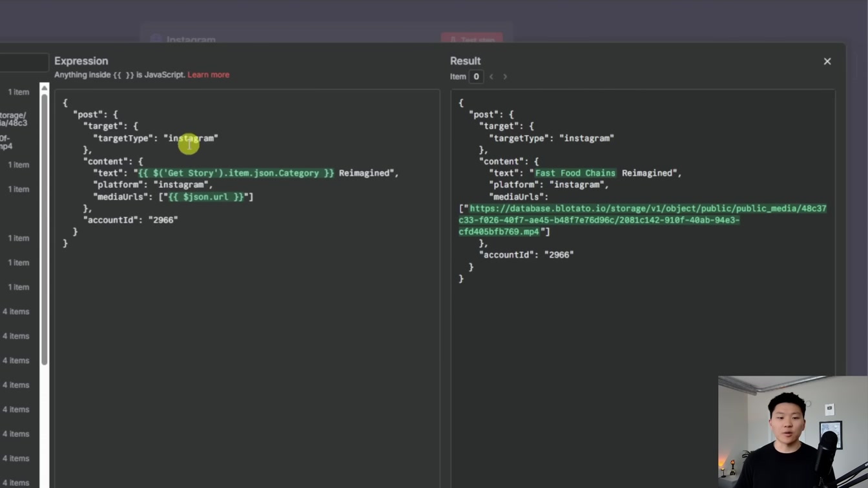This screenshot has height=488, width=868.
Task: Click the {{ $json.url }} expression token
Action: point(207,197)
